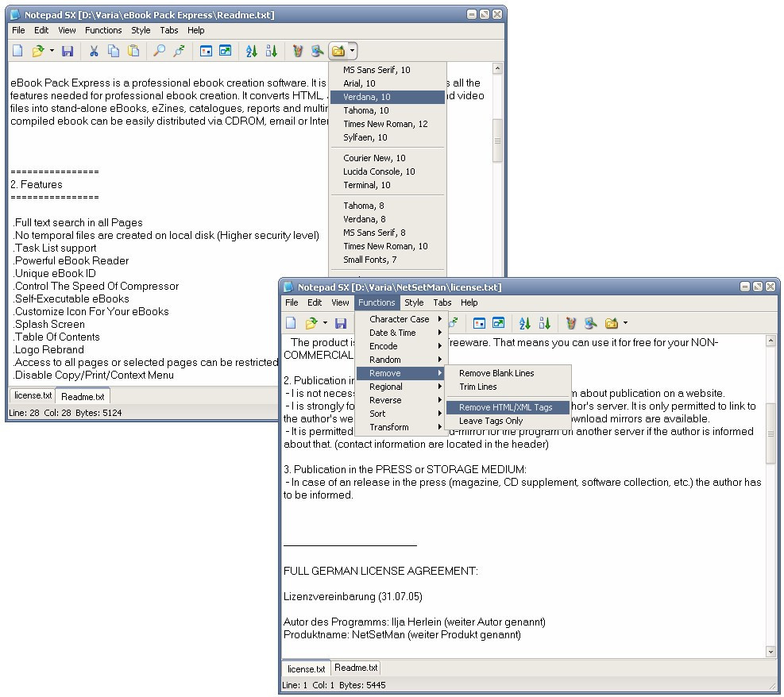784x697 pixels.
Task: Switch to Readme.txt tab in license.txt window
Action: pos(356,668)
